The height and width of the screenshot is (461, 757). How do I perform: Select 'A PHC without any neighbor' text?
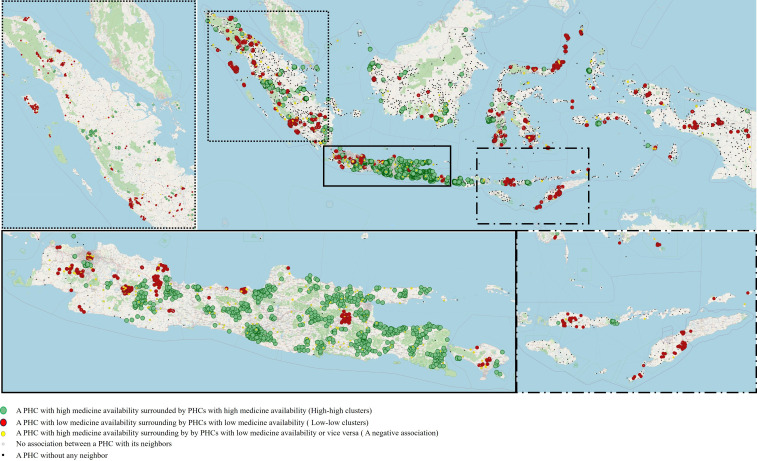click(62, 455)
